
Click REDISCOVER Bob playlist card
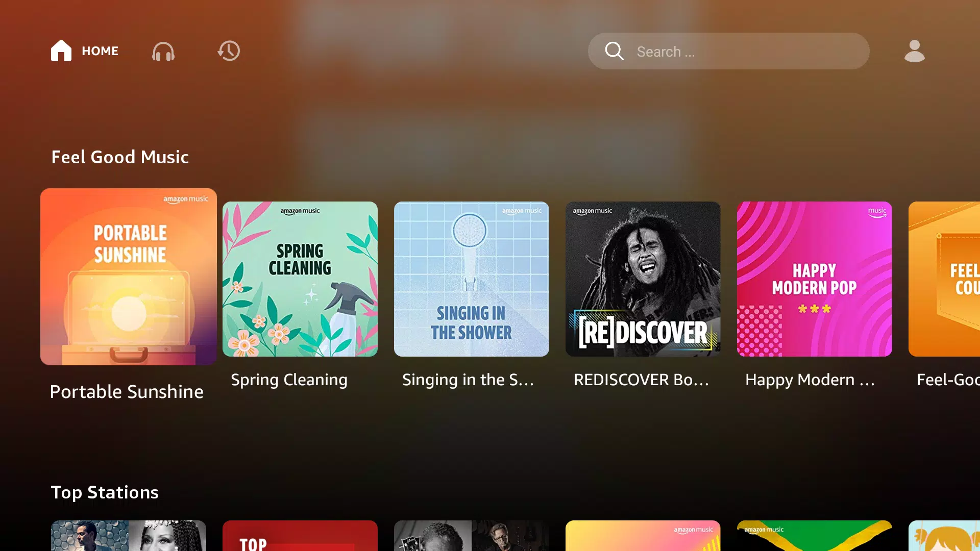tap(644, 279)
